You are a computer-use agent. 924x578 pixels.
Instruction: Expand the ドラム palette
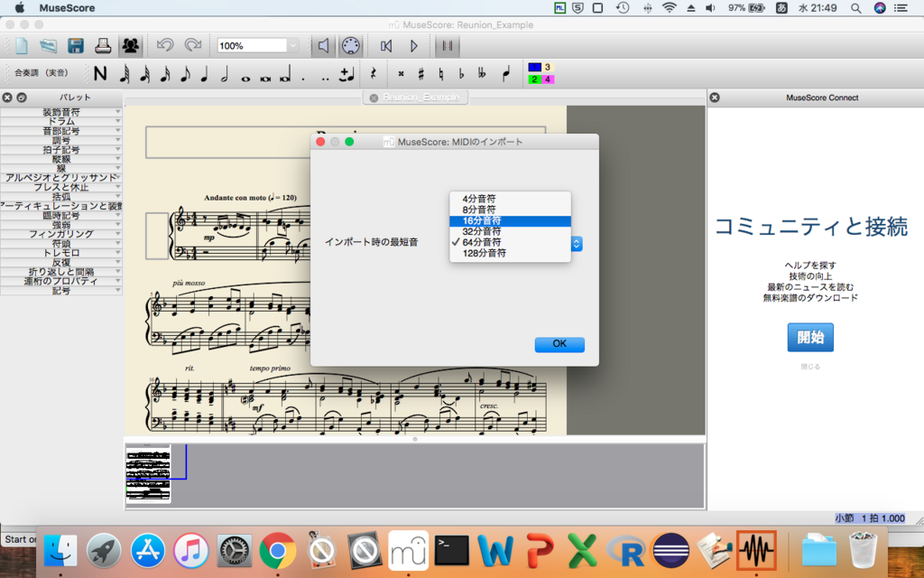(x=61, y=122)
